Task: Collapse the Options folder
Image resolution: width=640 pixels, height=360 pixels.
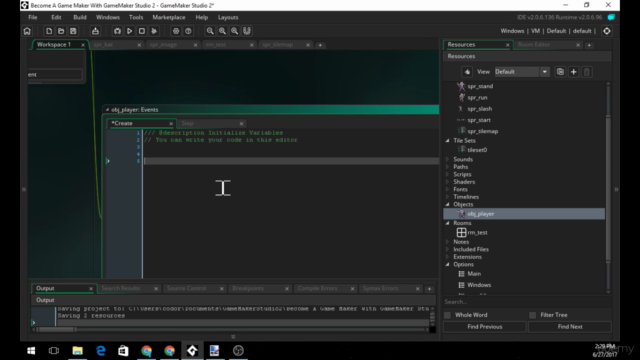Action: click(448, 264)
